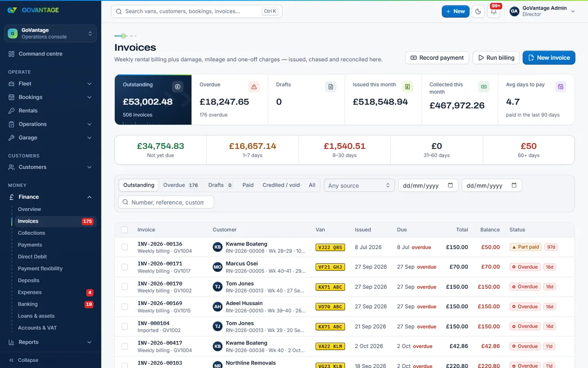Click the Bookings calendar icon in sidebar
Screen dimensions: 588x368
(x=11, y=97)
